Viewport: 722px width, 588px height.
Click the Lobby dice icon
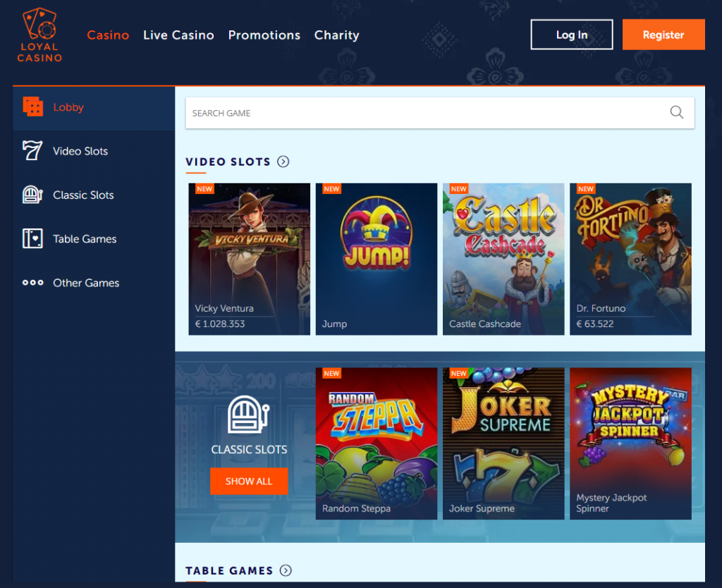point(32,107)
